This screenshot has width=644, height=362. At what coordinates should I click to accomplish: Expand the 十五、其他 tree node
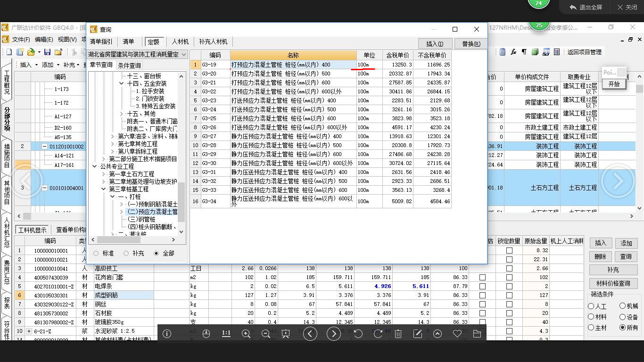(x=122, y=114)
